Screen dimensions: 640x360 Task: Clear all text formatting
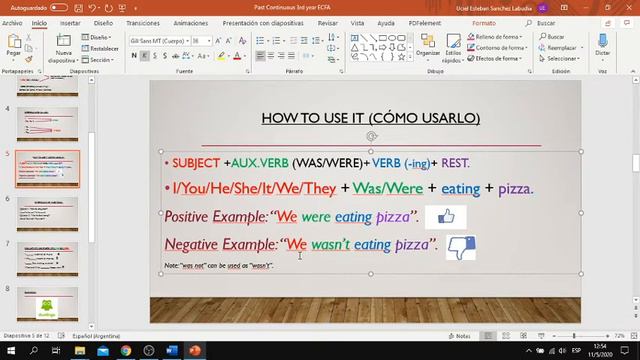coord(242,41)
